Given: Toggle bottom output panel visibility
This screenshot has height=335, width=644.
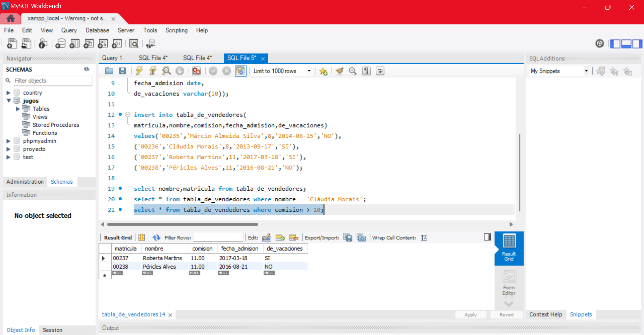Looking at the screenshot, I should (626, 44).
